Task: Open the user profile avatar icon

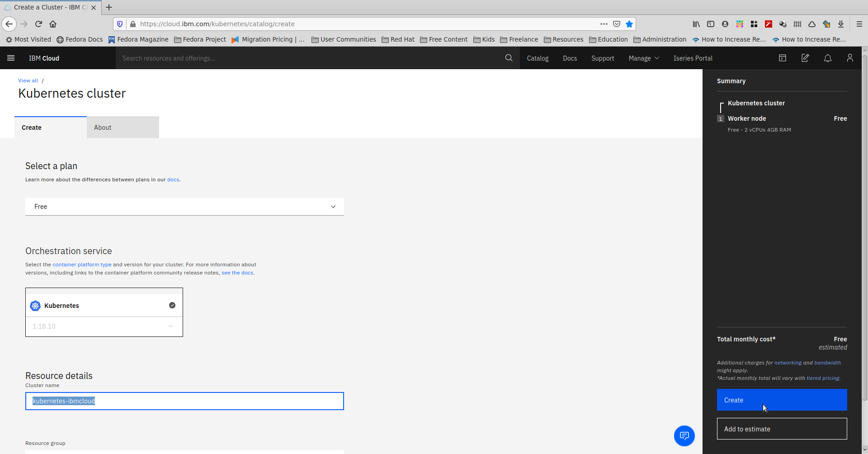Action: tap(850, 58)
